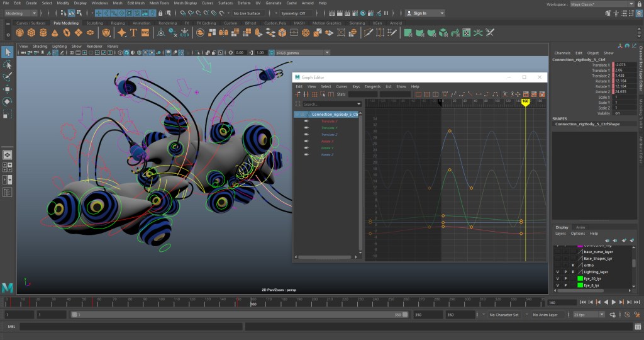
Task: Click the Eye_8_lyr green color swatch
Action: coord(580,285)
